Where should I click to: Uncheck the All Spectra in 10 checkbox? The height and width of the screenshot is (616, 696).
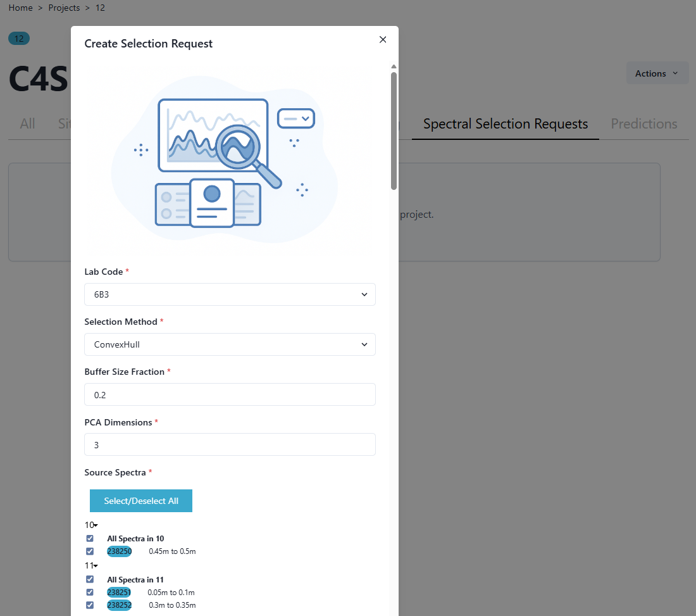click(90, 539)
